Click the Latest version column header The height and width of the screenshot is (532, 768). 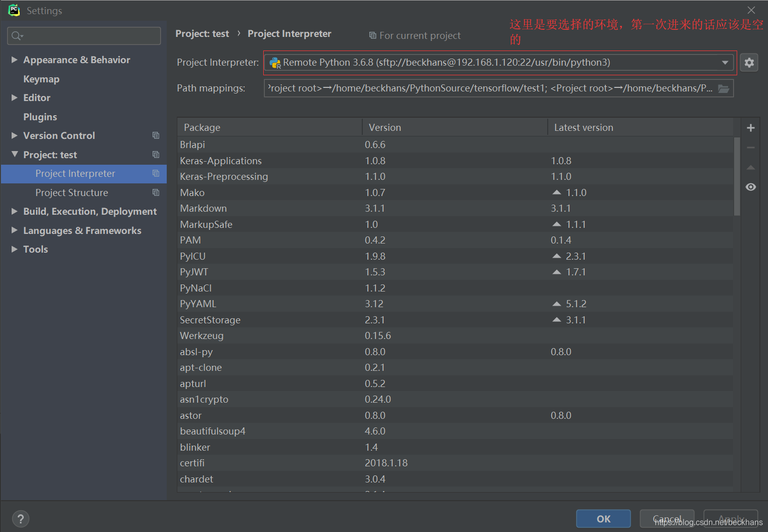[641, 127]
